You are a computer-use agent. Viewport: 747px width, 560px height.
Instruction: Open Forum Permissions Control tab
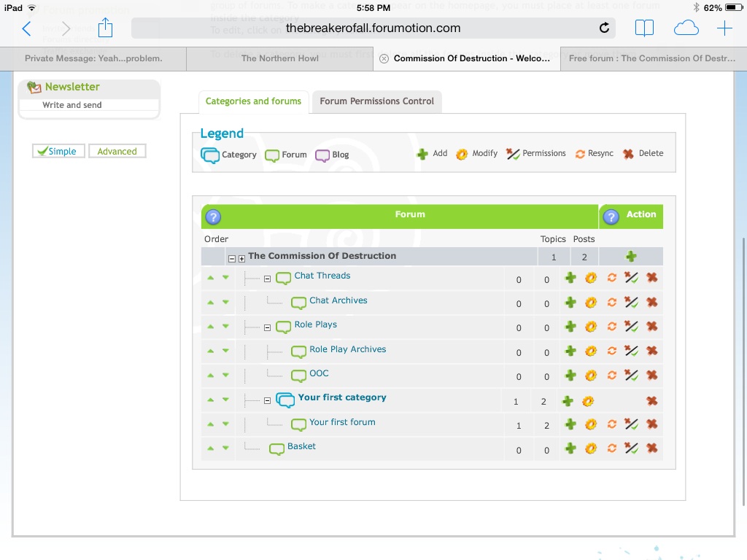tap(376, 101)
